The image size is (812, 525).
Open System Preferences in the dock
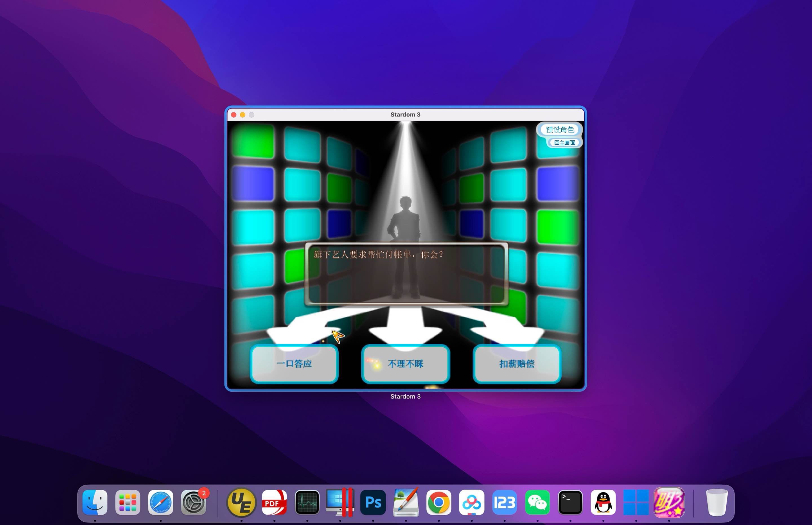(193, 502)
